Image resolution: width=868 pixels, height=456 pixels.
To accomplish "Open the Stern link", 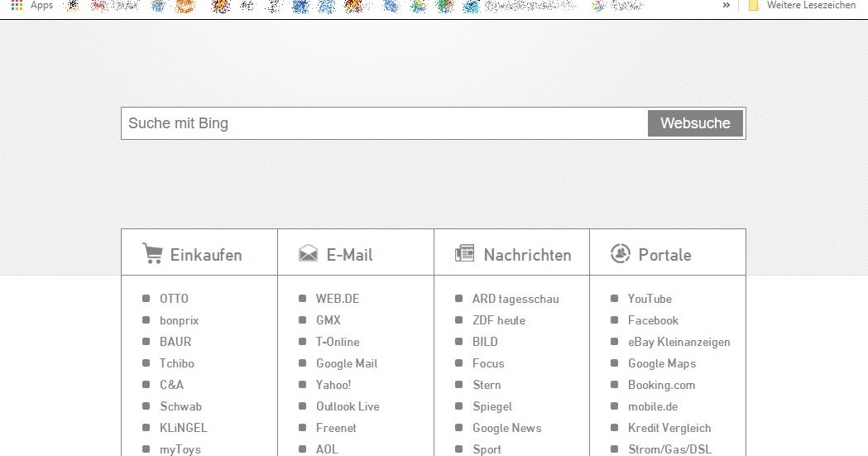I will click(487, 385).
